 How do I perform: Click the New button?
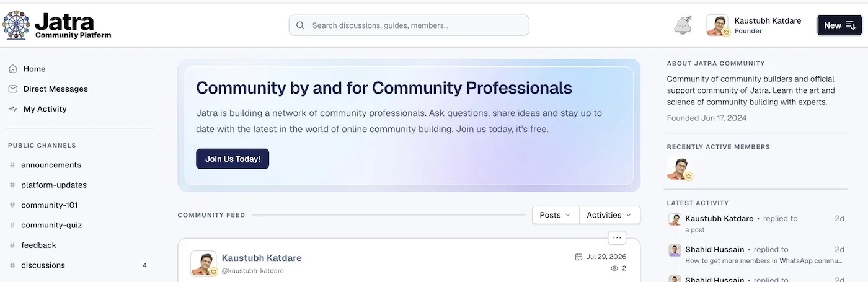(839, 25)
